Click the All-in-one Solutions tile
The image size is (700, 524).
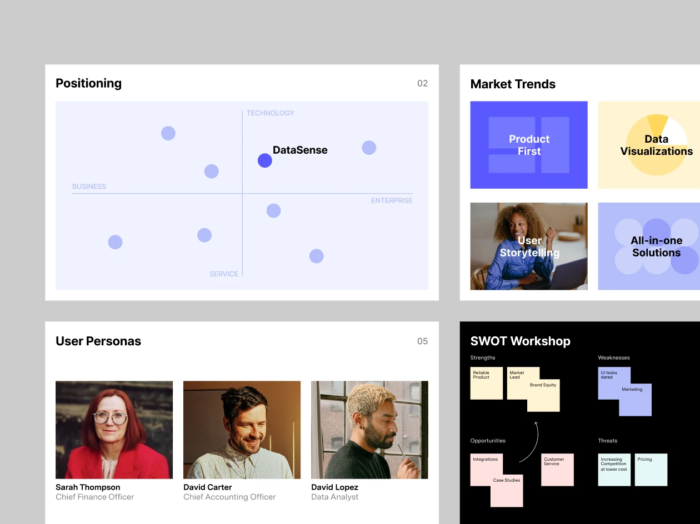pyautogui.click(x=649, y=246)
